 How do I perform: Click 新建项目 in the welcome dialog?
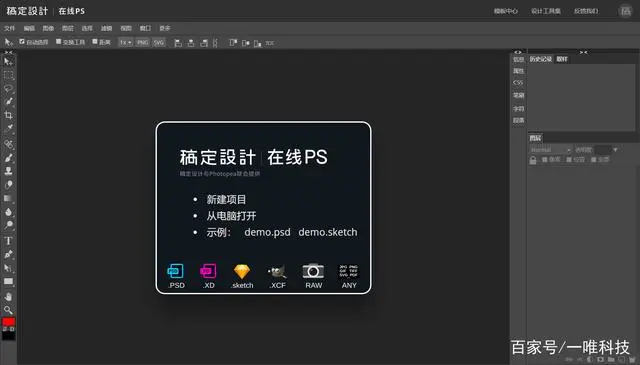226,200
